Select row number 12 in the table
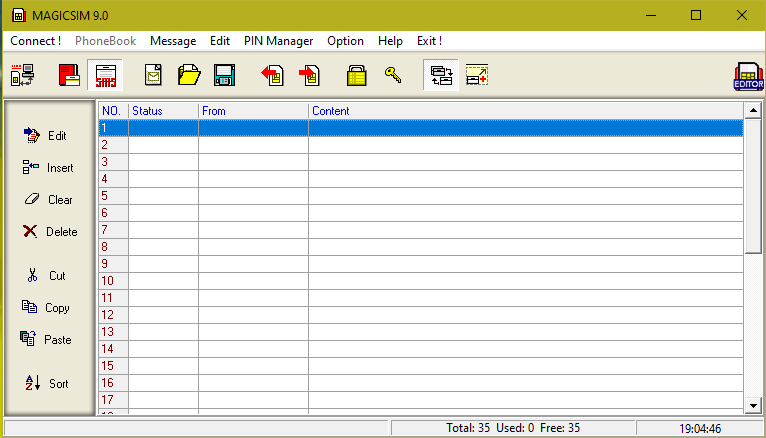 421,315
